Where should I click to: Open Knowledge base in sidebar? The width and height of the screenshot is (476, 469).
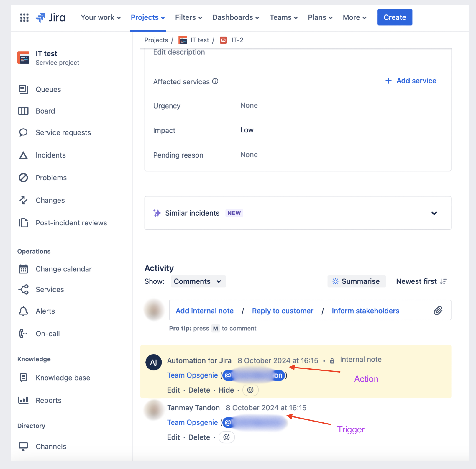(63, 378)
